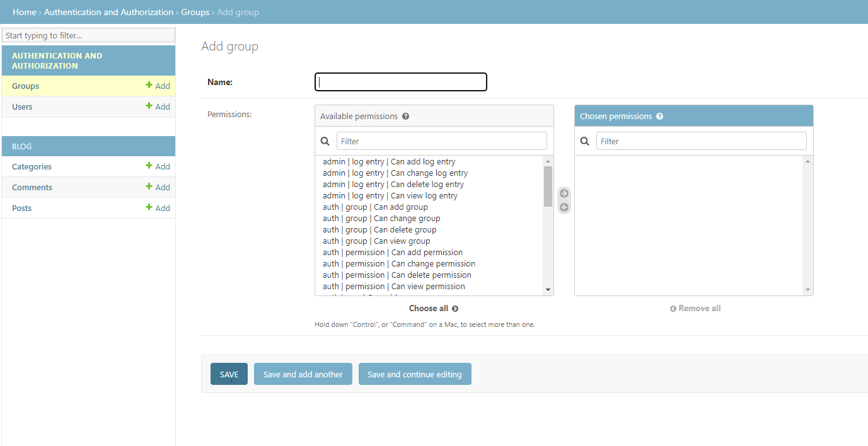Go to Groups breadcrumb link
The image size is (868, 446).
(195, 12)
